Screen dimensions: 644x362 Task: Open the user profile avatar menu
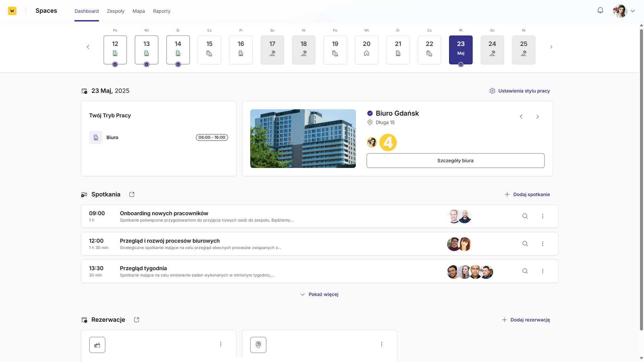coord(624,11)
